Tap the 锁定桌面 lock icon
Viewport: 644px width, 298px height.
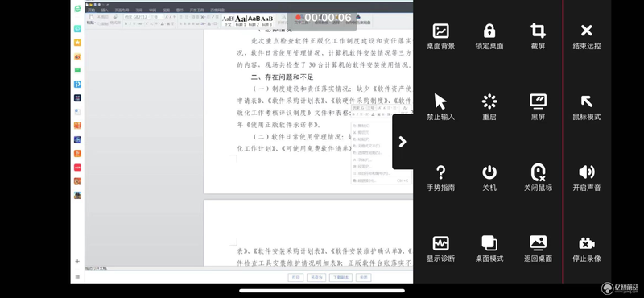coord(489,36)
